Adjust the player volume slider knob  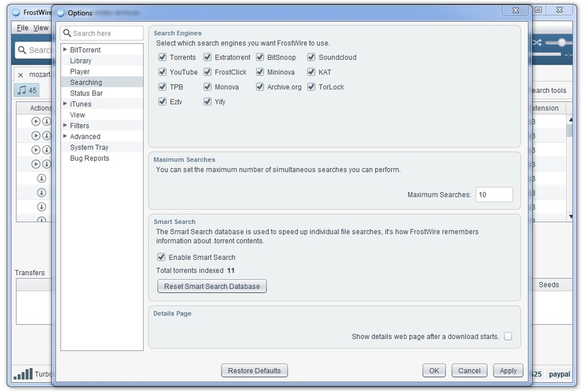[561, 42]
